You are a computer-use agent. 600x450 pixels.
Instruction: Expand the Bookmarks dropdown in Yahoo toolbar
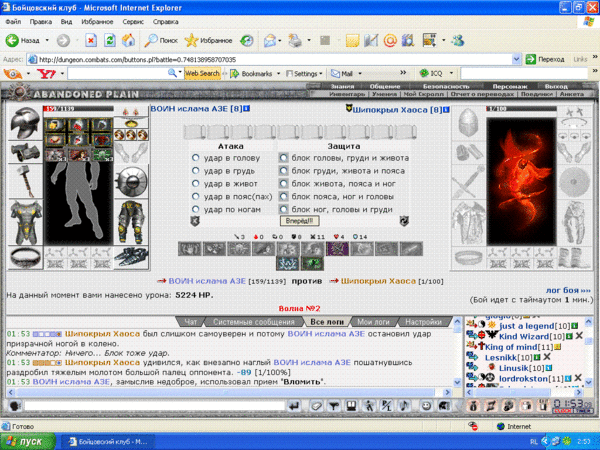click(278, 73)
